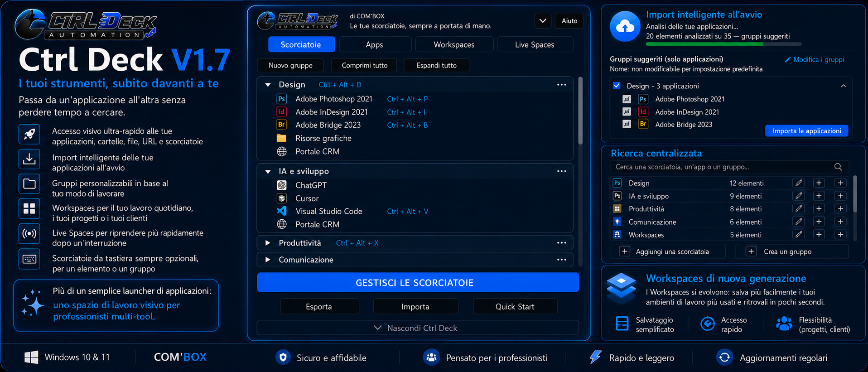
Task: Click the refresh icon beside Aggiornamenti regolari
Action: [724, 357]
